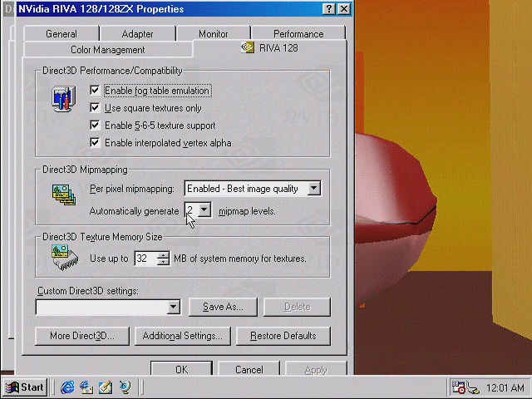Image resolution: width=532 pixels, height=399 pixels.
Task: Click the Show Desktop quick launch icon
Action: [106, 387]
